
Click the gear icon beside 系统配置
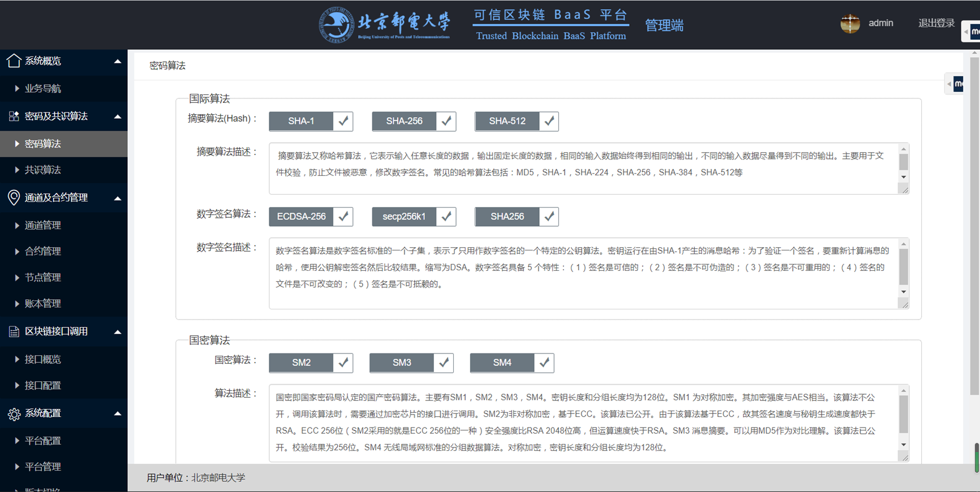pos(14,414)
